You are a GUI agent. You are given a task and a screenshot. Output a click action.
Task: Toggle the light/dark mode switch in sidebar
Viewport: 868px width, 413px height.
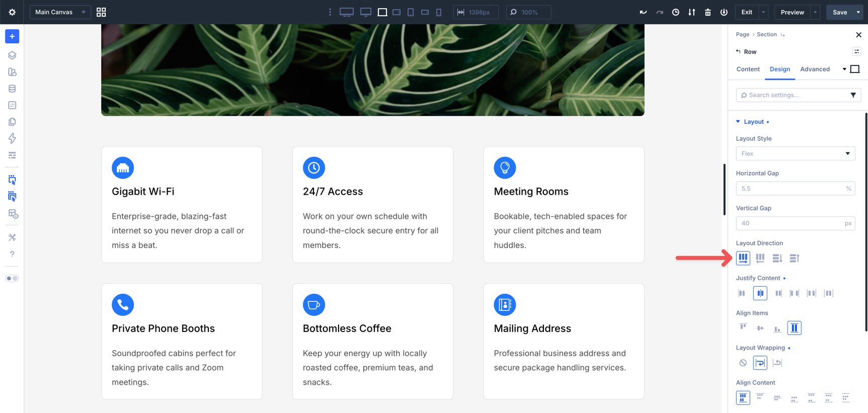[x=12, y=278]
